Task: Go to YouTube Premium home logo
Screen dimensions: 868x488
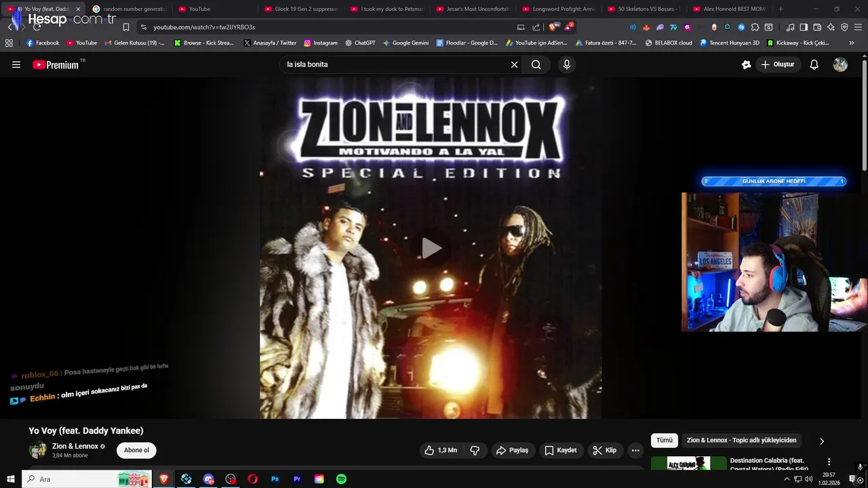Action: tap(56, 64)
